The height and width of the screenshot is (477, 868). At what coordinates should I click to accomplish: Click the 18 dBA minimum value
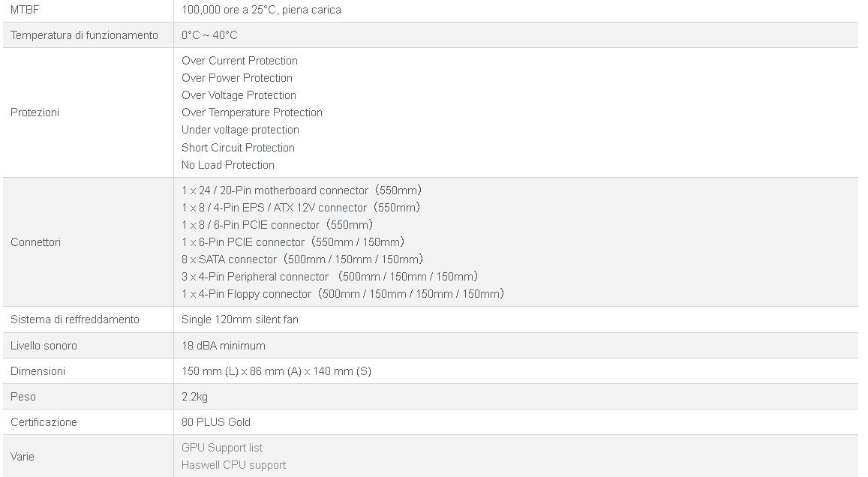224,346
